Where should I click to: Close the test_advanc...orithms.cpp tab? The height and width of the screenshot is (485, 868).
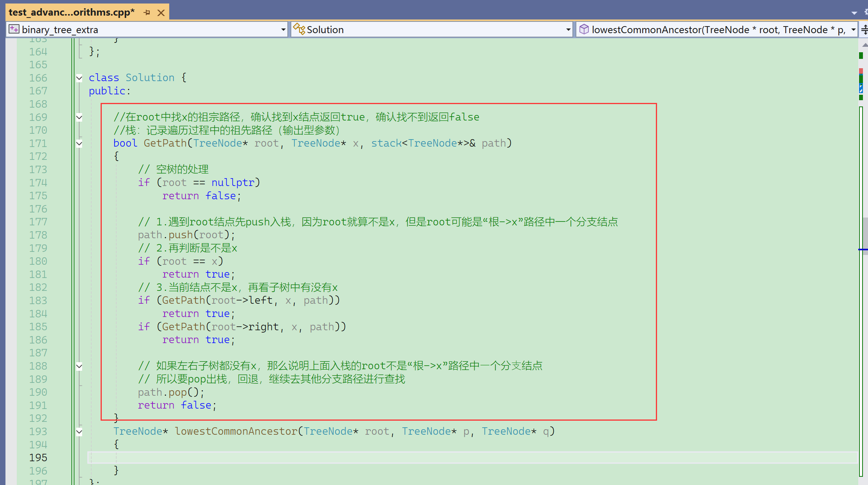(161, 12)
